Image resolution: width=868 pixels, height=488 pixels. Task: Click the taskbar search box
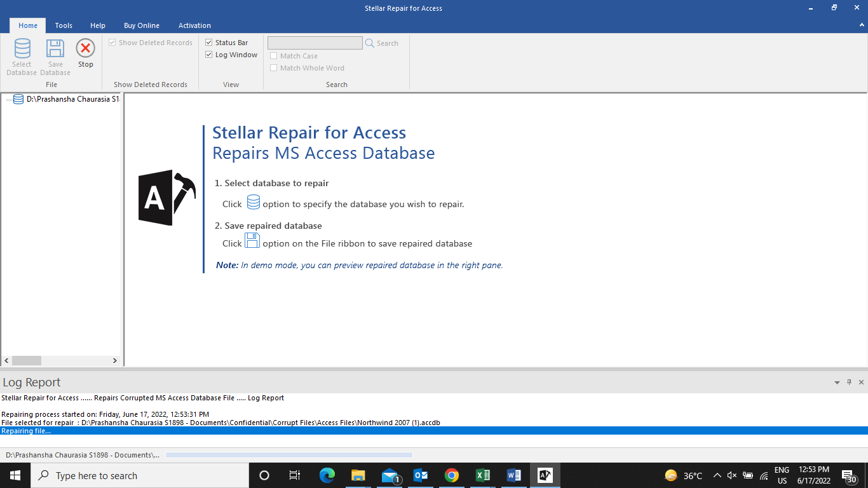140,475
